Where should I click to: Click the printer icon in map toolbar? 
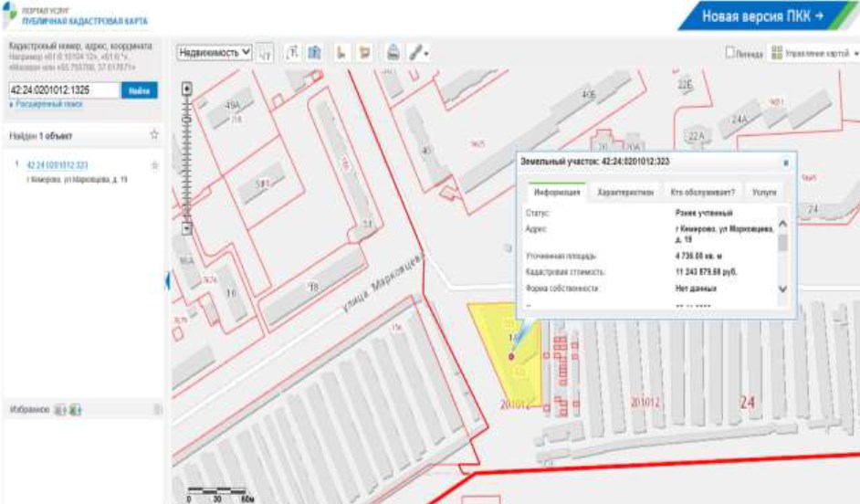coord(393,53)
